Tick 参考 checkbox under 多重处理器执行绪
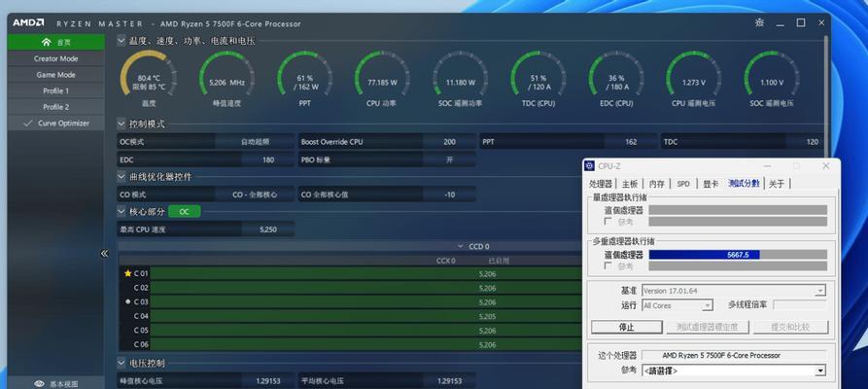Screen dimensions: 868x389 click(608, 266)
